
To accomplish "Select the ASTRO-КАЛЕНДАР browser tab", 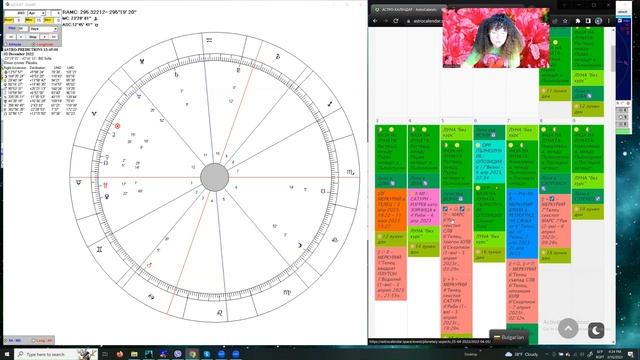I will pyautogui.click(x=407, y=9).
